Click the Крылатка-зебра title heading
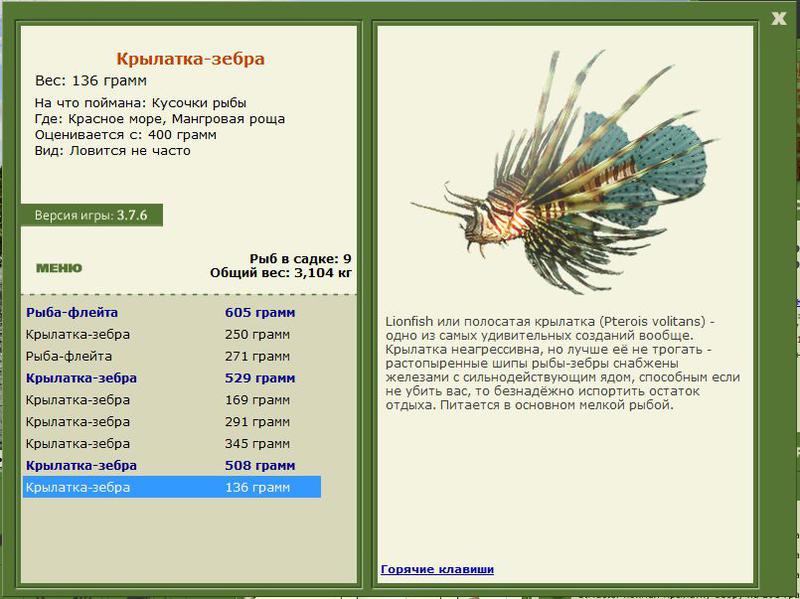The height and width of the screenshot is (599, 800). (x=190, y=59)
